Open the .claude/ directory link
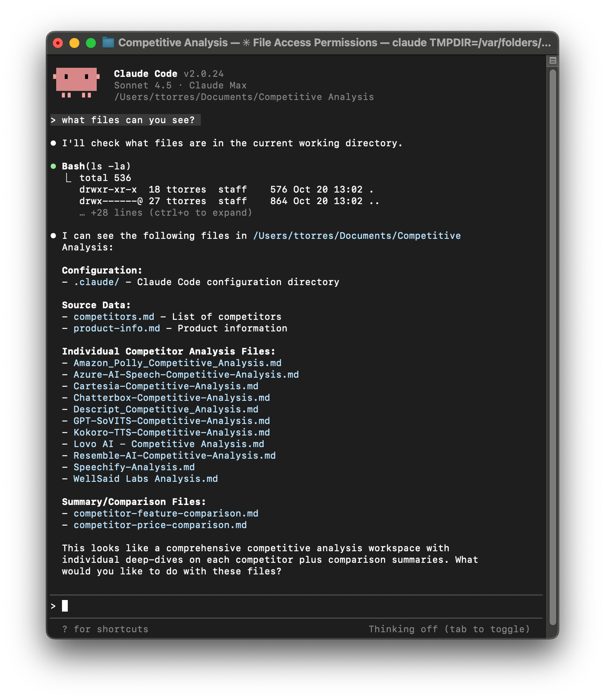This screenshot has width=605, height=700. pos(96,282)
